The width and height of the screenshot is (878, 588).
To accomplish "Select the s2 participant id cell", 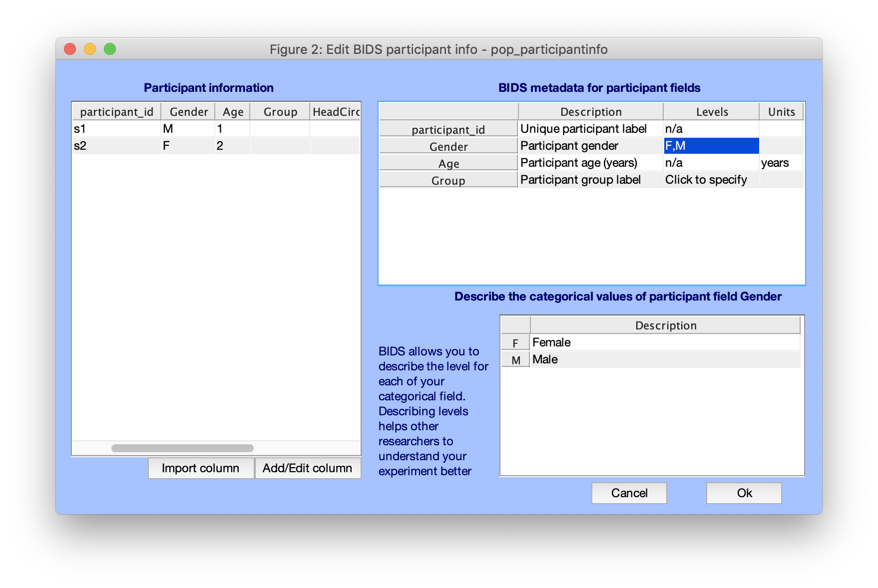I will click(116, 146).
